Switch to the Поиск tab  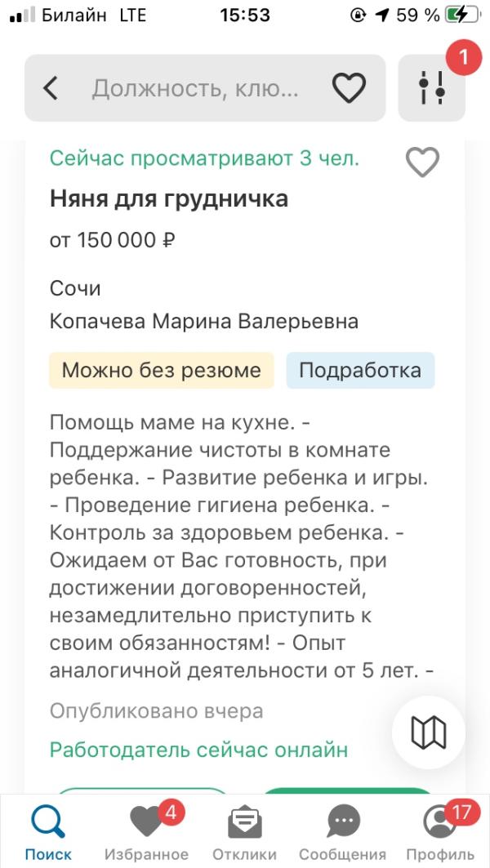48,832
